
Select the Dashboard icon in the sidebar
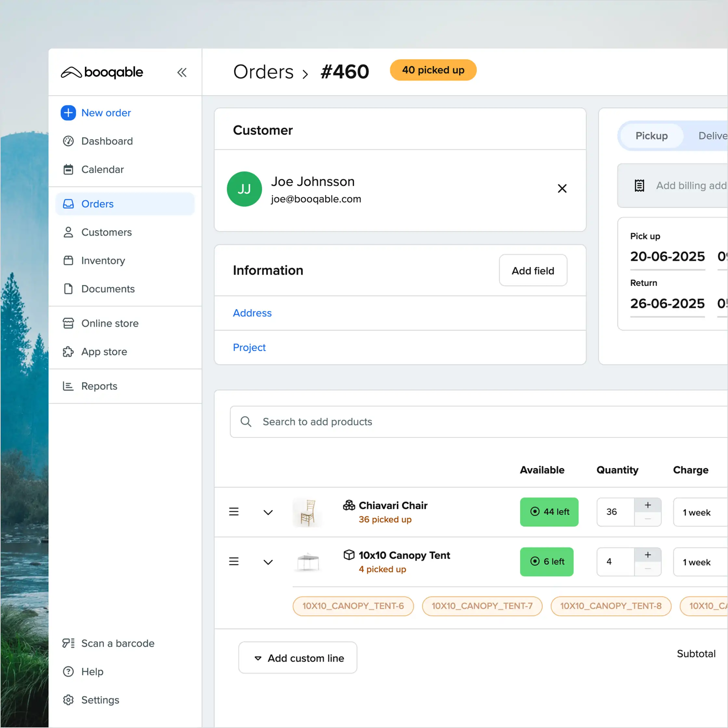point(68,141)
